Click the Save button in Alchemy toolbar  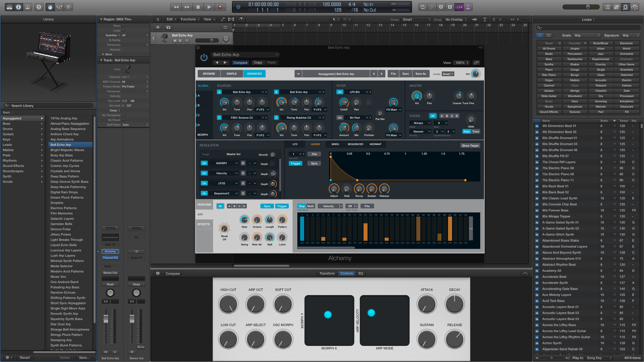click(405, 74)
